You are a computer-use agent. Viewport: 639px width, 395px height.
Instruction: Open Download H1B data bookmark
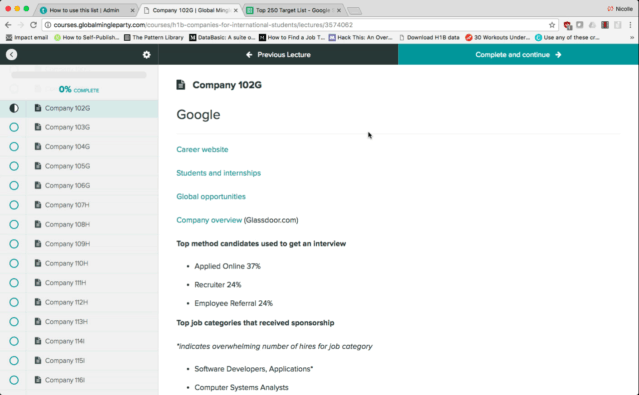[429, 38]
